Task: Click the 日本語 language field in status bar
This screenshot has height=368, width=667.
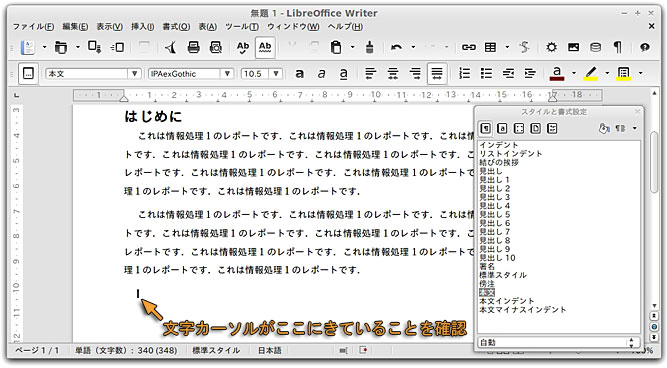Action: 270,351
